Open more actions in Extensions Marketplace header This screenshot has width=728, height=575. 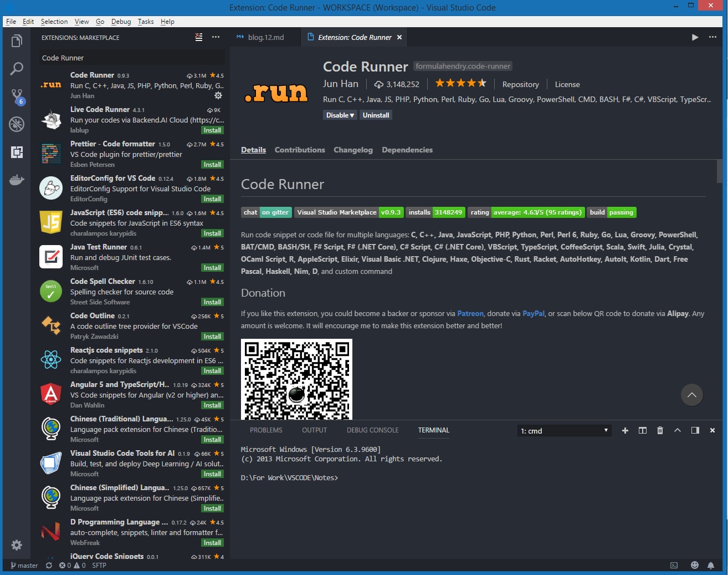(216, 37)
